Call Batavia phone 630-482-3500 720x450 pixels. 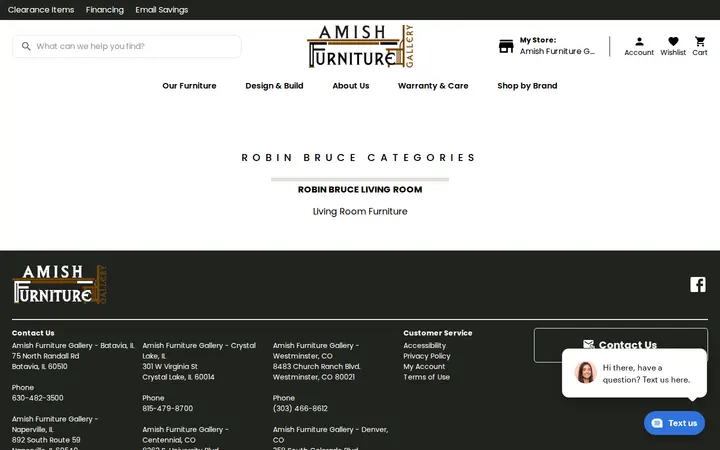(38, 398)
